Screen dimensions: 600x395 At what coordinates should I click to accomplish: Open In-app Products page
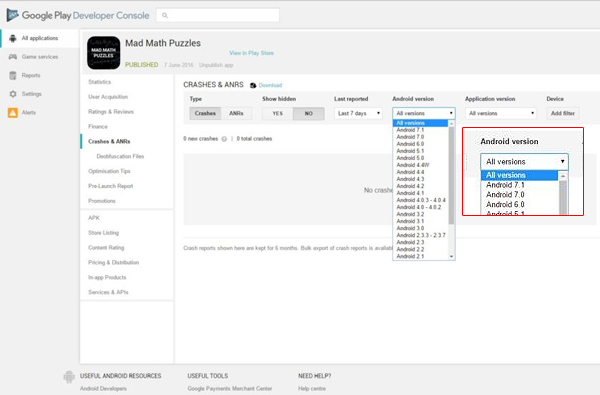click(x=107, y=277)
